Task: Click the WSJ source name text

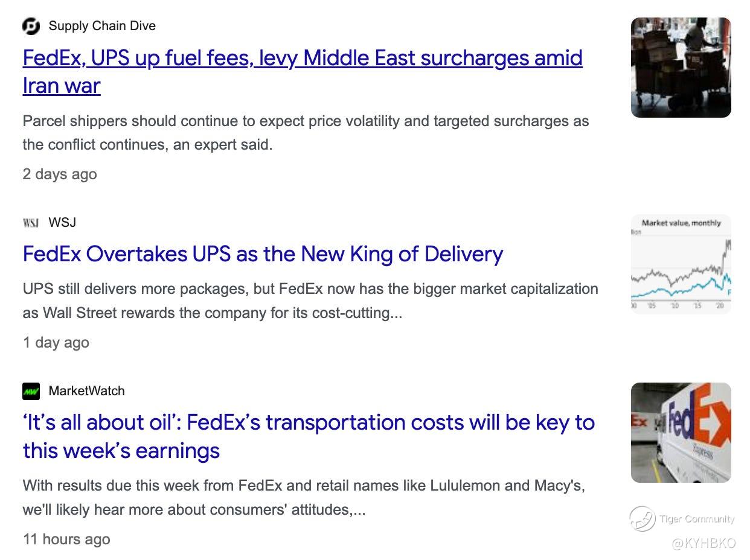Action: 62,223
